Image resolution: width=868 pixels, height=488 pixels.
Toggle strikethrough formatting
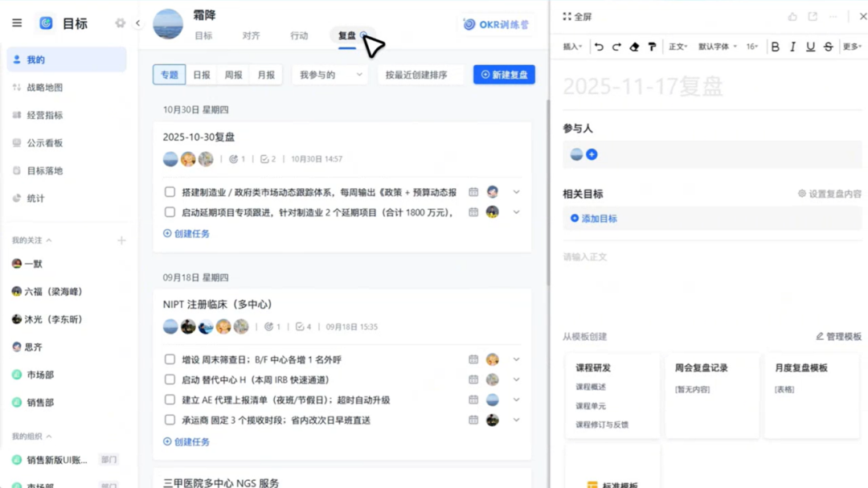(828, 47)
